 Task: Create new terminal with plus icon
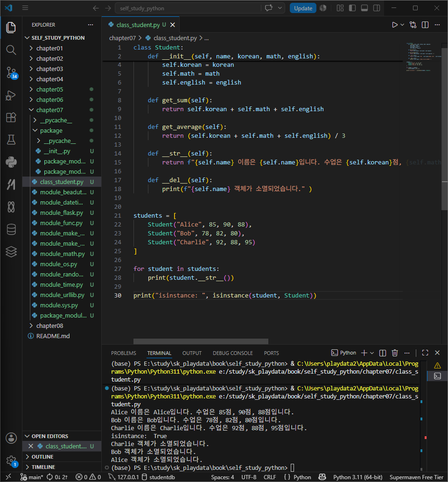pos(364,353)
